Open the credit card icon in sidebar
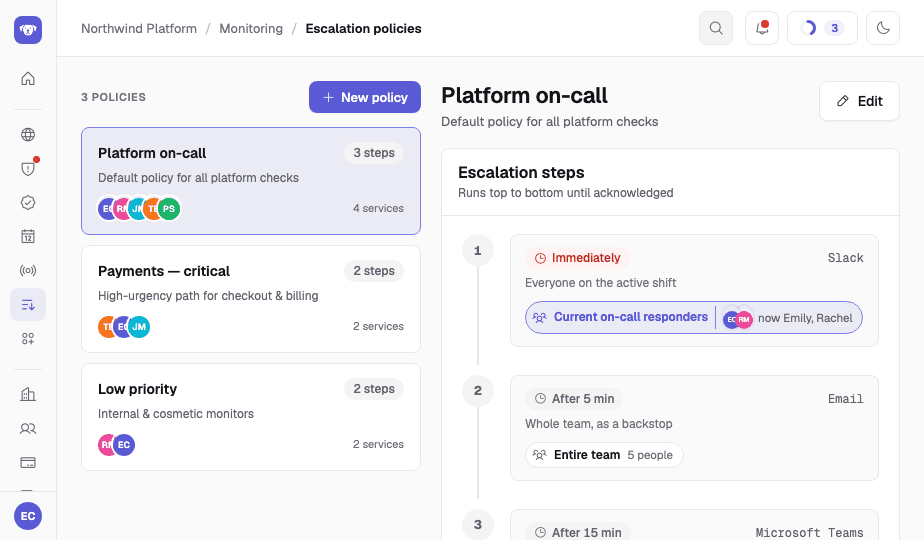The width and height of the screenshot is (924, 540). [28, 463]
